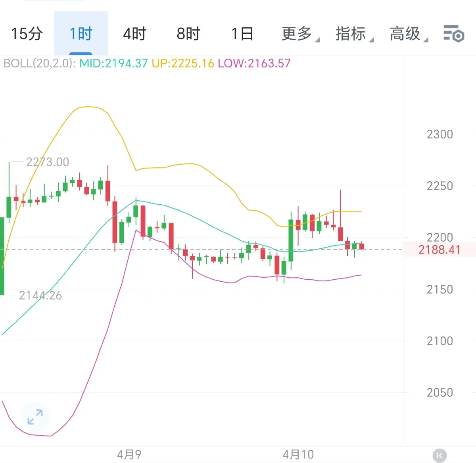The height and width of the screenshot is (463, 476).
Task: Switch to the 1日 daily chart
Action: pos(242,34)
